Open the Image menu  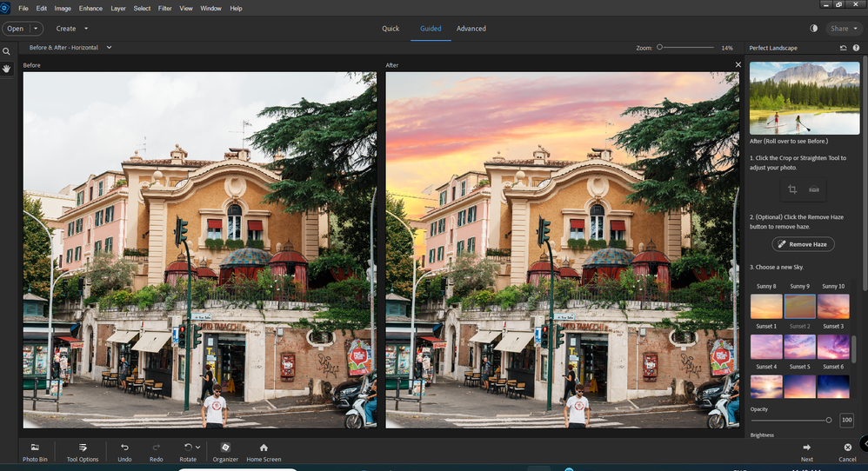pyautogui.click(x=63, y=9)
